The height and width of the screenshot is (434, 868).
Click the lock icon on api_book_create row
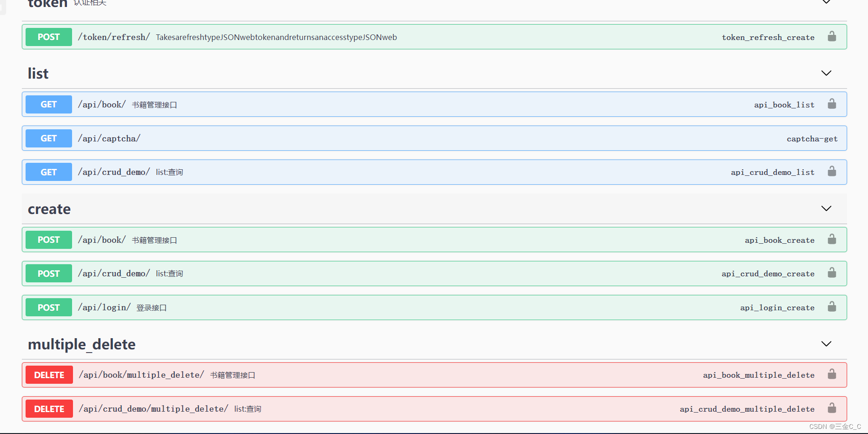pos(832,239)
